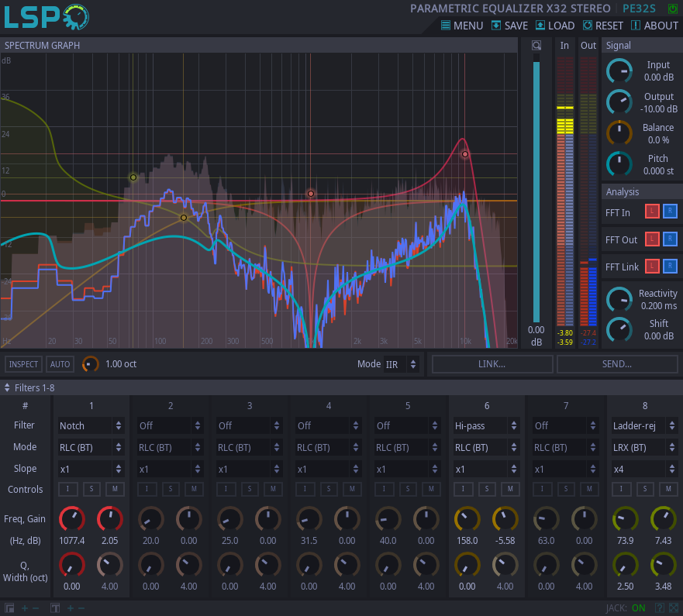The width and height of the screenshot is (683, 616).
Task: Click the graph zoom vertical slider
Action: [536, 188]
